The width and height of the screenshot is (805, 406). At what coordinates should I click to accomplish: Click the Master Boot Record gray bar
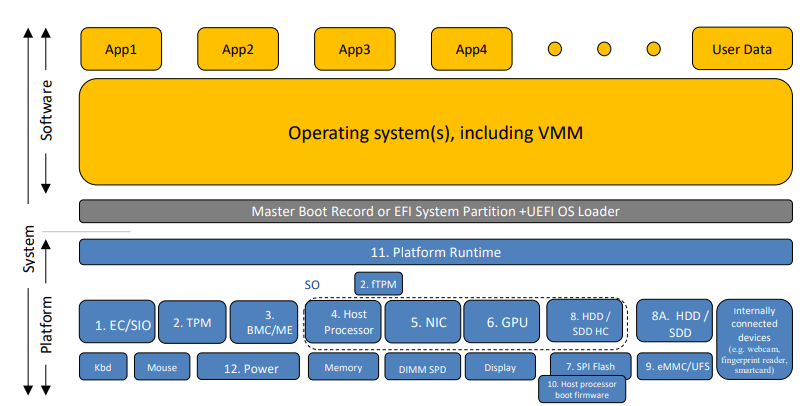(x=435, y=211)
